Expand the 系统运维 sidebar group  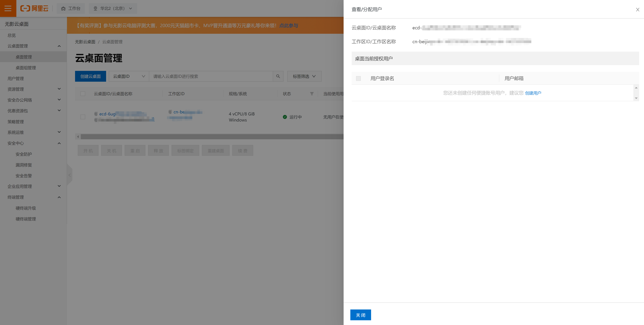59,132
